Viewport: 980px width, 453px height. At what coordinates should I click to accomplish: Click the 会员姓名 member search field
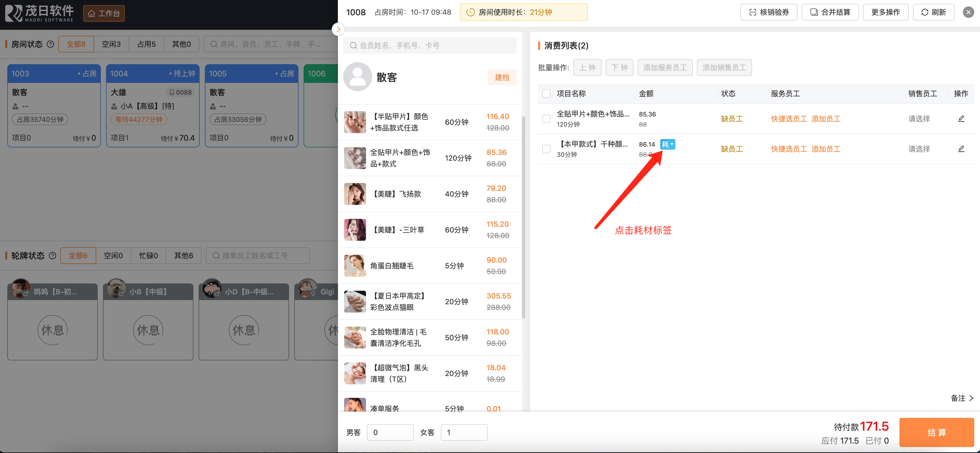(430, 46)
